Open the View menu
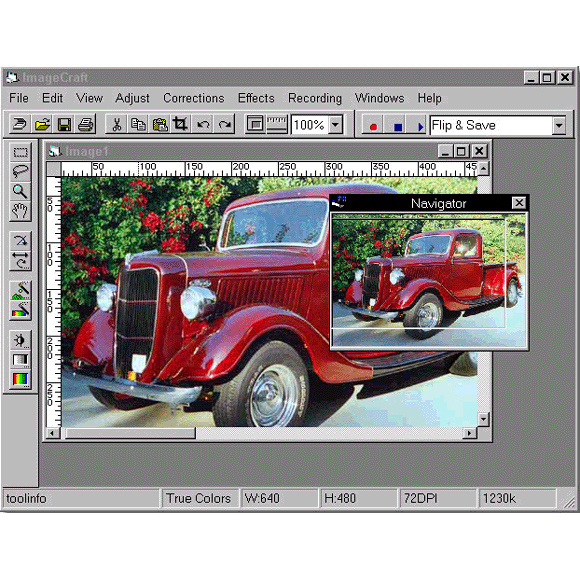The image size is (580, 580). click(x=89, y=98)
